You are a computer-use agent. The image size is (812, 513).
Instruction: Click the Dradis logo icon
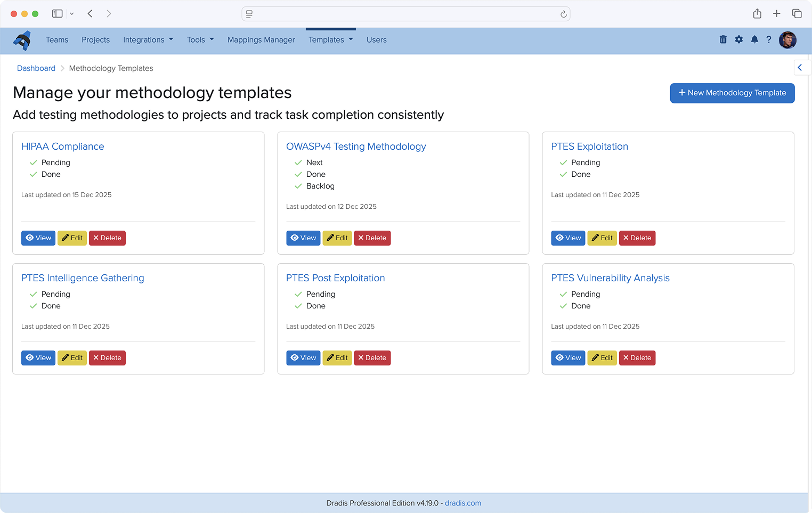(x=22, y=40)
